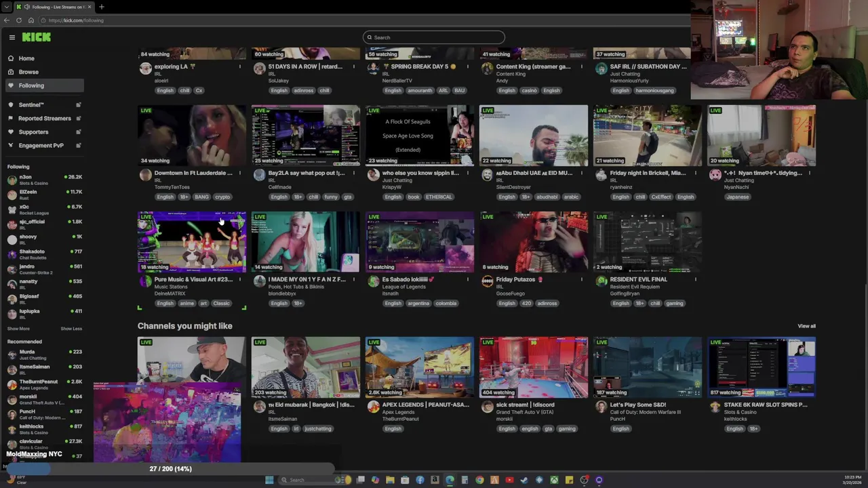Click the abudhabi tag under SilentDestroyer
The width and height of the screenshot is (868, 488).
[547, 197]
